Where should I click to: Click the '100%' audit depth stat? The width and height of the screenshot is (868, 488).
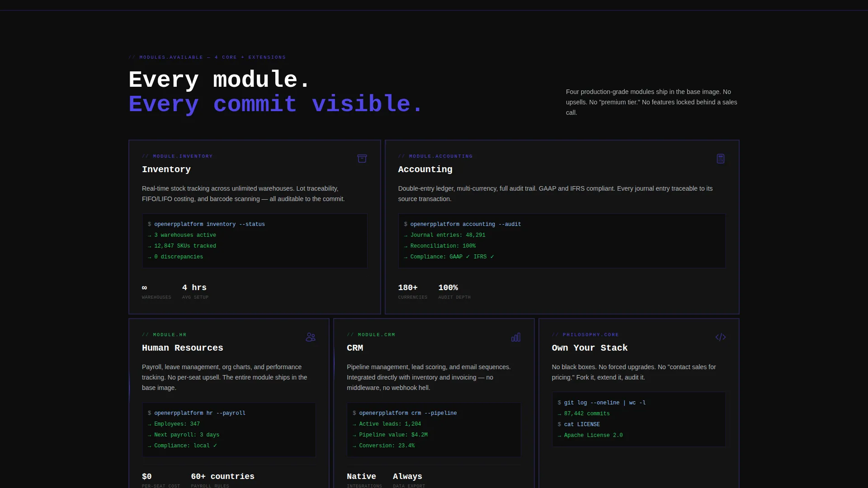454,291
